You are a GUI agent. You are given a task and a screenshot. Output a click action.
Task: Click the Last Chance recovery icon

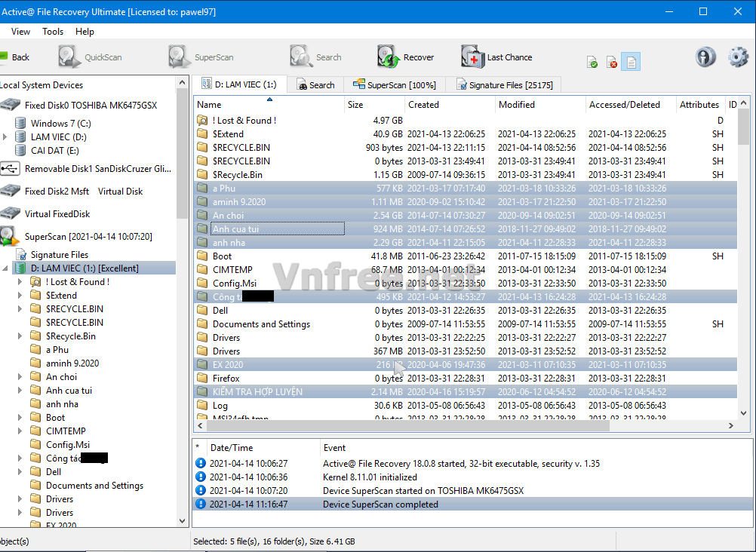472,57
